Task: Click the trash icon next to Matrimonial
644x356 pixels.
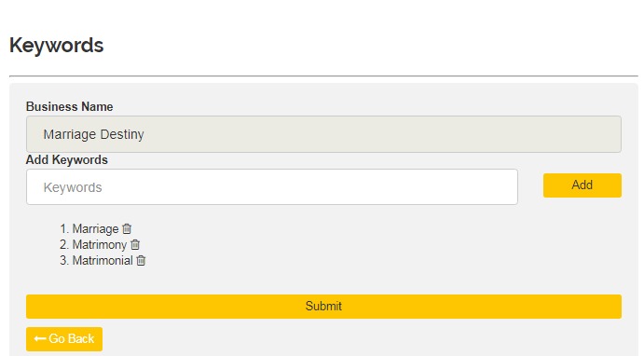Action: coord(141,260)
